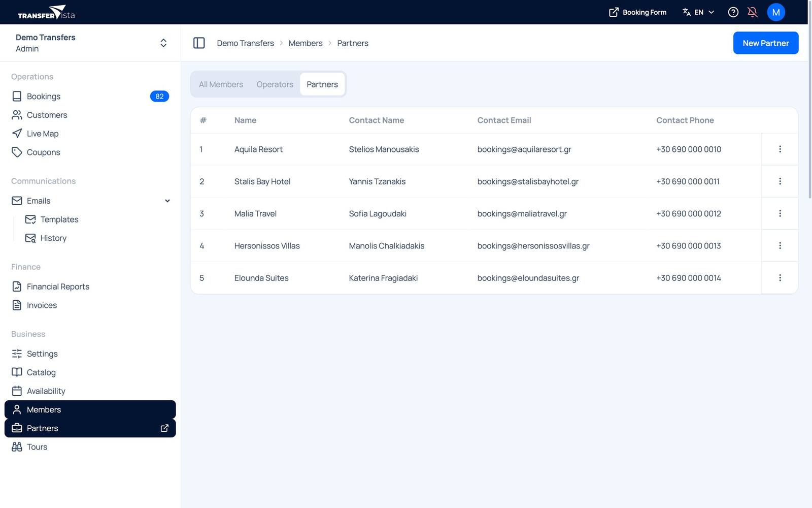812x508 pixels.
Task: Open Members in sidebar
Action: [x=90, y=409]
